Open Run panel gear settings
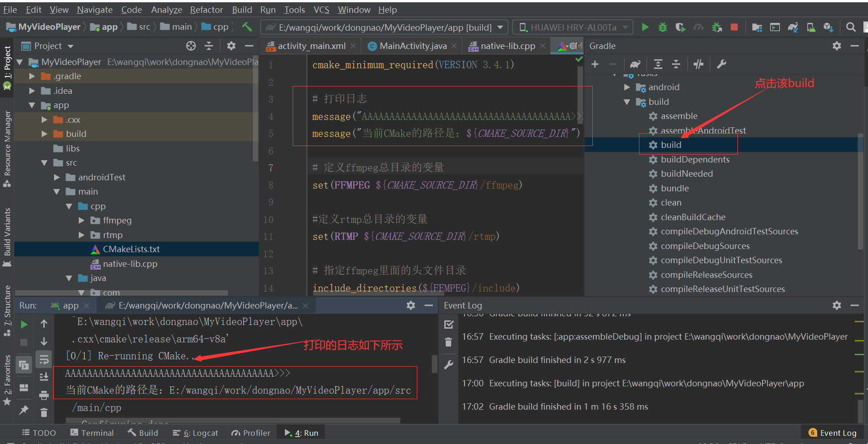 click(411, 305)
